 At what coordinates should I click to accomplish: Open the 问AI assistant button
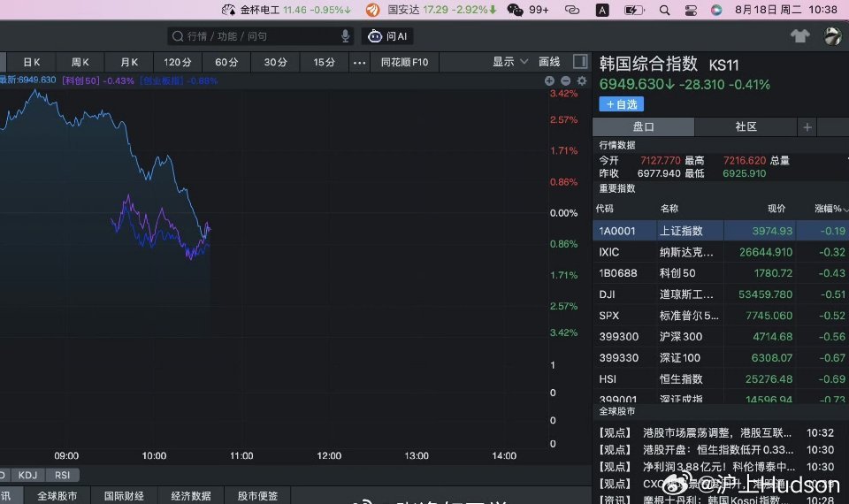387,36
